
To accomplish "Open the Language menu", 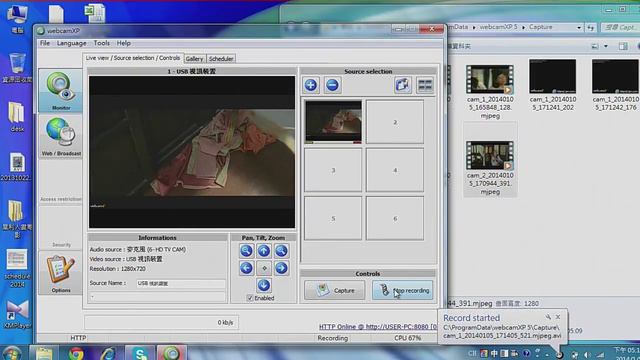I will (71, 43).
